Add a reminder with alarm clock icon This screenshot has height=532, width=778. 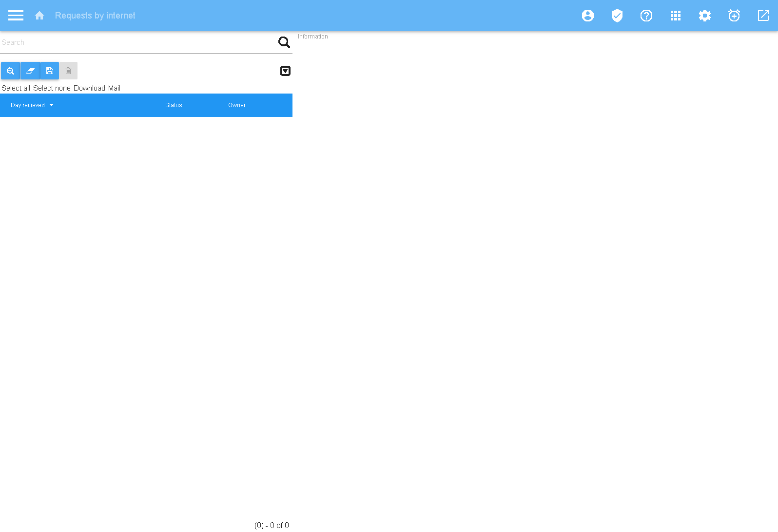click(734, 16)
